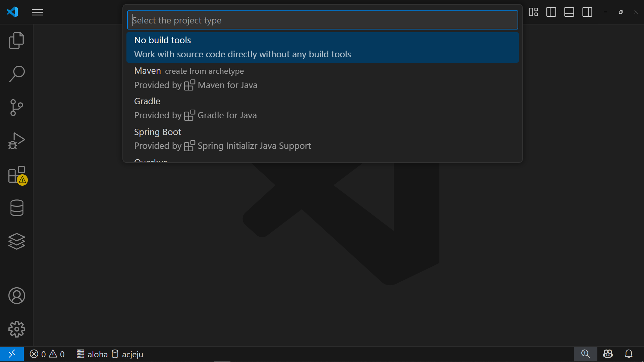Select Spring Boot project type
This screenshot has width=644, height=362.
tap(323, 139)
